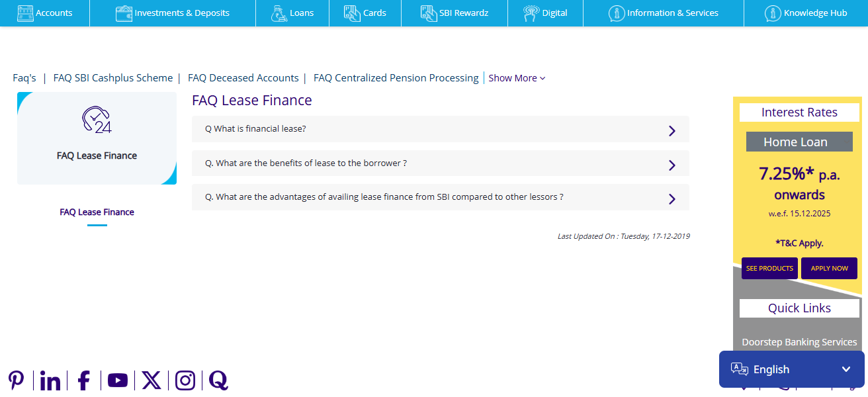Open the Instagram social icon
The width and height of the screenshot is (868, 397).
185,380
